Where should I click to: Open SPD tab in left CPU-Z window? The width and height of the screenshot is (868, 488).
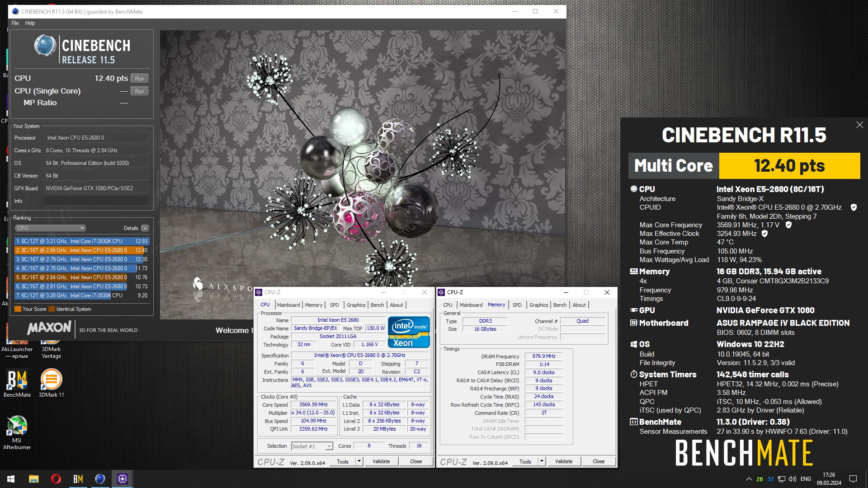[335, 305]
